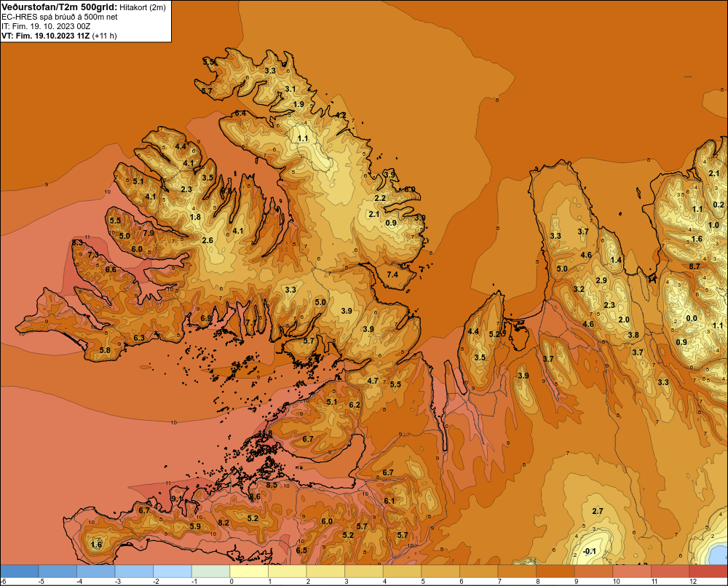Select the temperature label 3.2
The width and height of the screenshot is (728, 586).
pos(579,289)
